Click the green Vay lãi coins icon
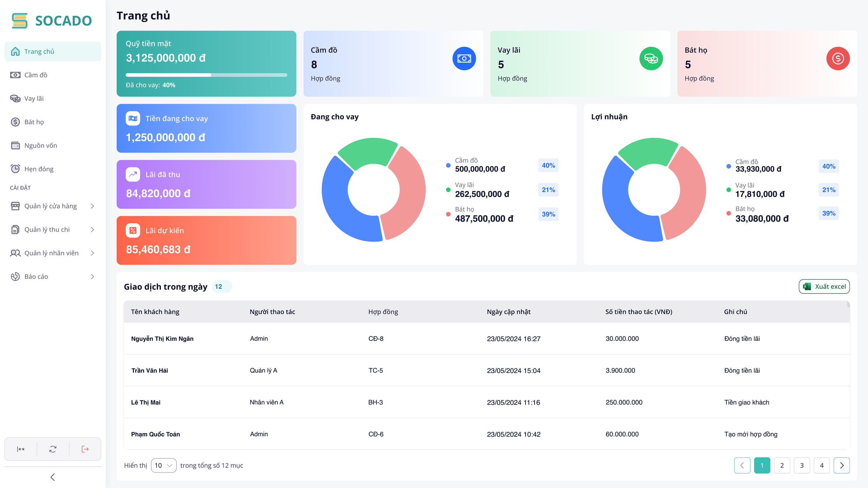This screenshot has width=868, height=488. tap(651, 59)
